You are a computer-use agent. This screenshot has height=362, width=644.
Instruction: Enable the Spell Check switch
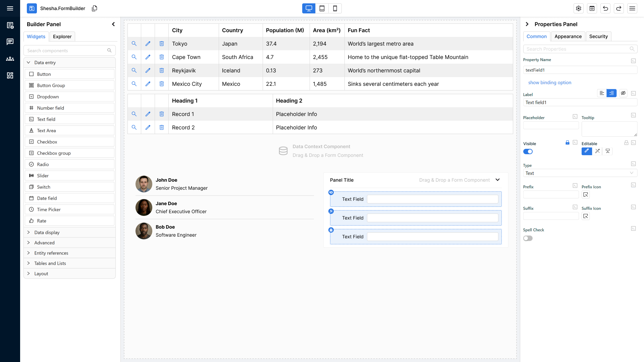click(528, 238)
